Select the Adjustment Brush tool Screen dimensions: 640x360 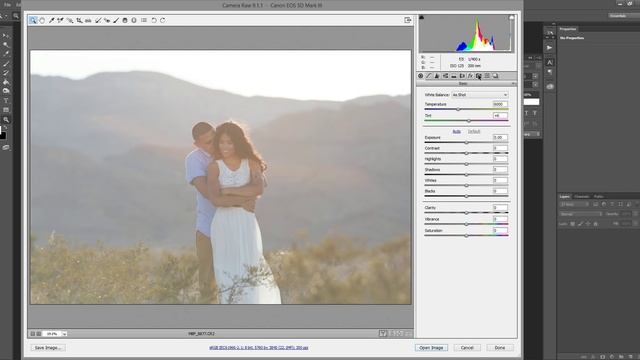[116, 20]
